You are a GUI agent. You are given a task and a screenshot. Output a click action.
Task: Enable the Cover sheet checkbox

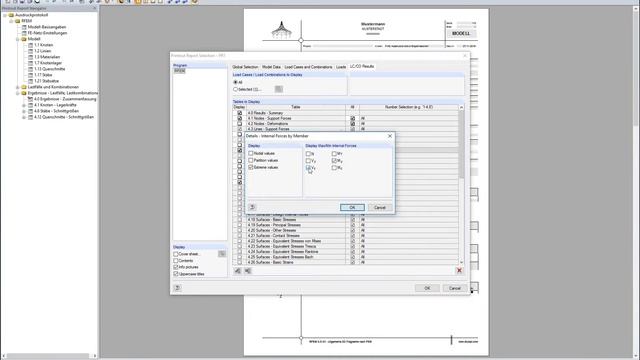click(x=176, y=254)
